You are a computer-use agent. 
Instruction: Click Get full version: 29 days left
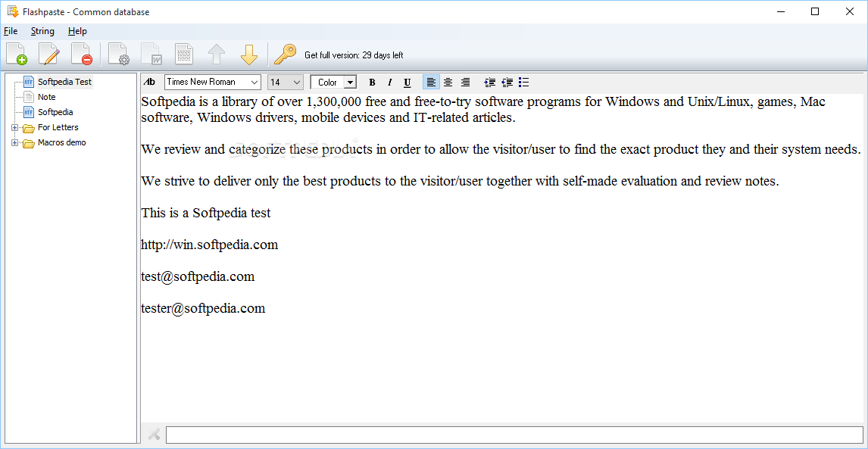(354, 55)
